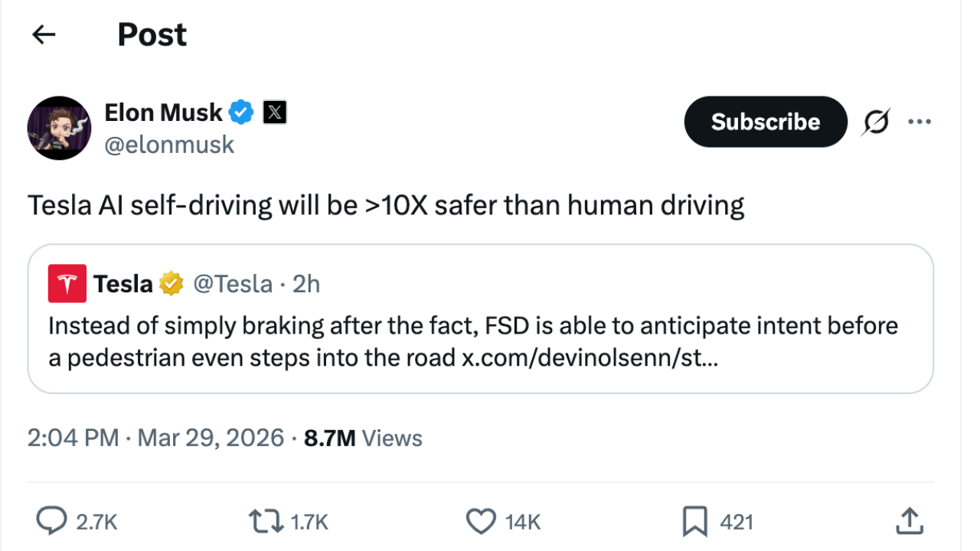This screenshot has width=980, height=551.
Task: Expand the three-dot more options menu
Action: [x=919, y=122]
